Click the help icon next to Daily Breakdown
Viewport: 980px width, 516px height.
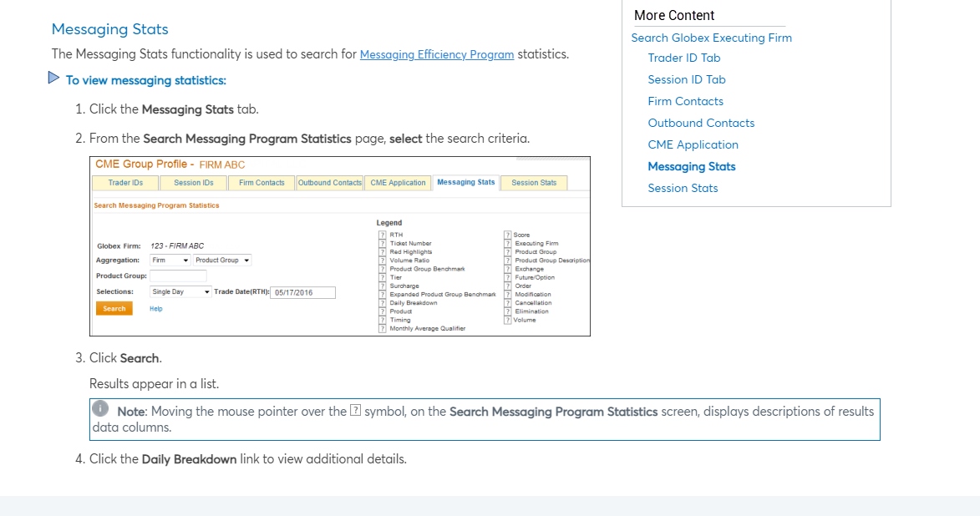(382, 303)
